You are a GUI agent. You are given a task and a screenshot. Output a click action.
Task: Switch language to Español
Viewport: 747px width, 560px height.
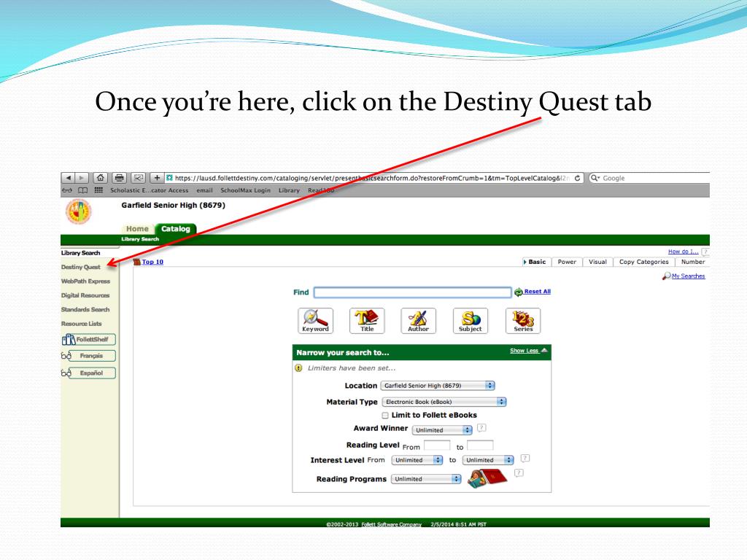[x=88, y=373]
